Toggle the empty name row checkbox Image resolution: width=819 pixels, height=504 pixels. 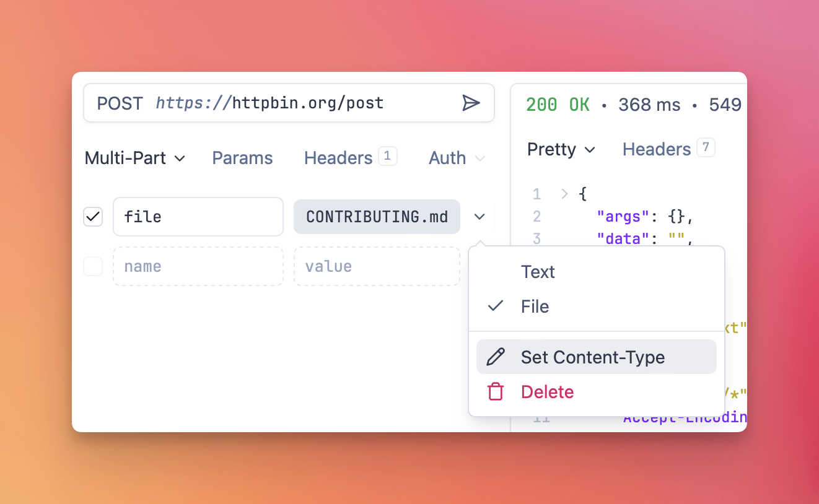(x=93, y=266)
